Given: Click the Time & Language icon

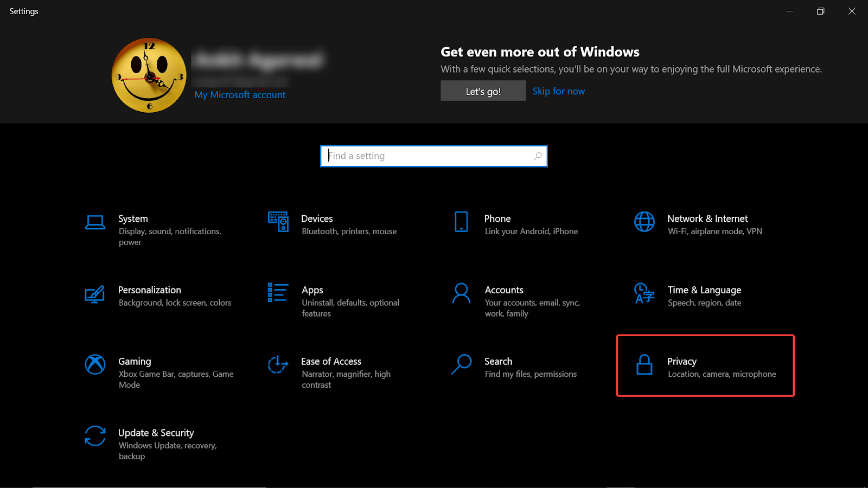Looking at the screenshot, I should tap(644, 293).
